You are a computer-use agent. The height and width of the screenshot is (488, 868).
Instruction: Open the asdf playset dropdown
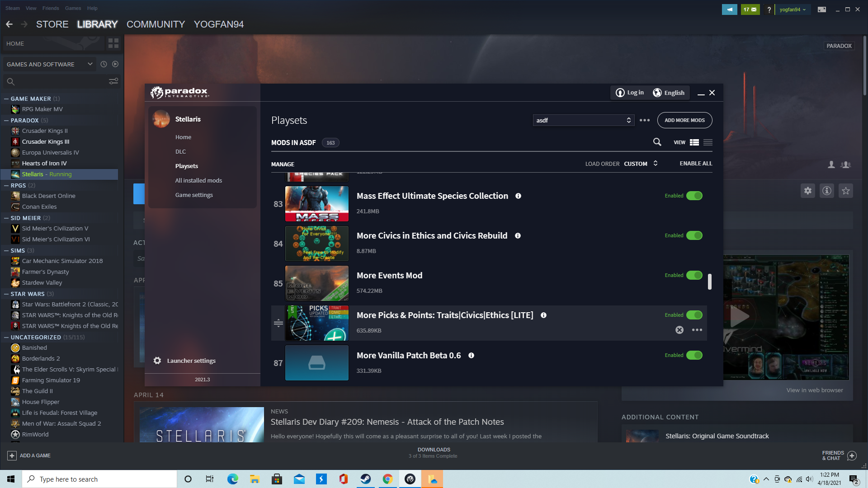(584, 120)
